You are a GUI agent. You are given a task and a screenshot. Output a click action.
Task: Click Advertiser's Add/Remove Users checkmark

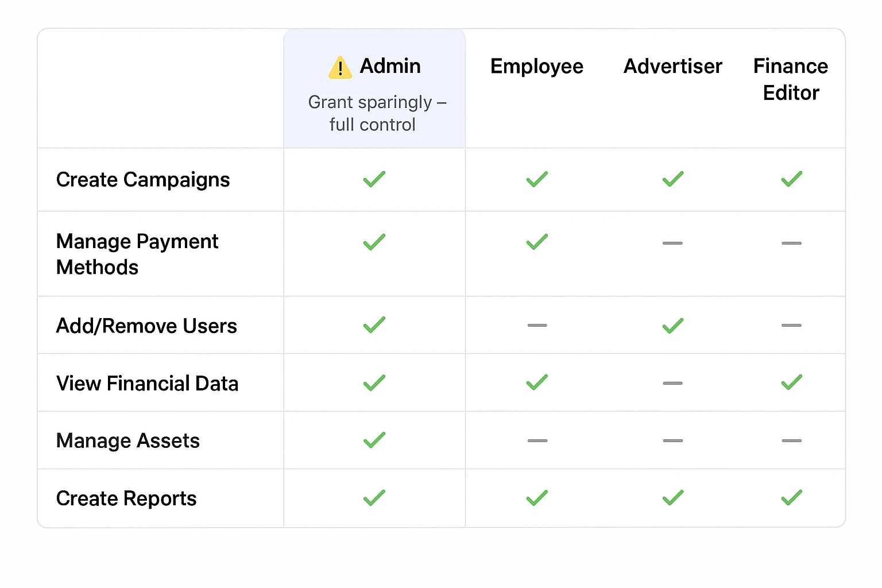pyautogui.click(x=673, y=326)
